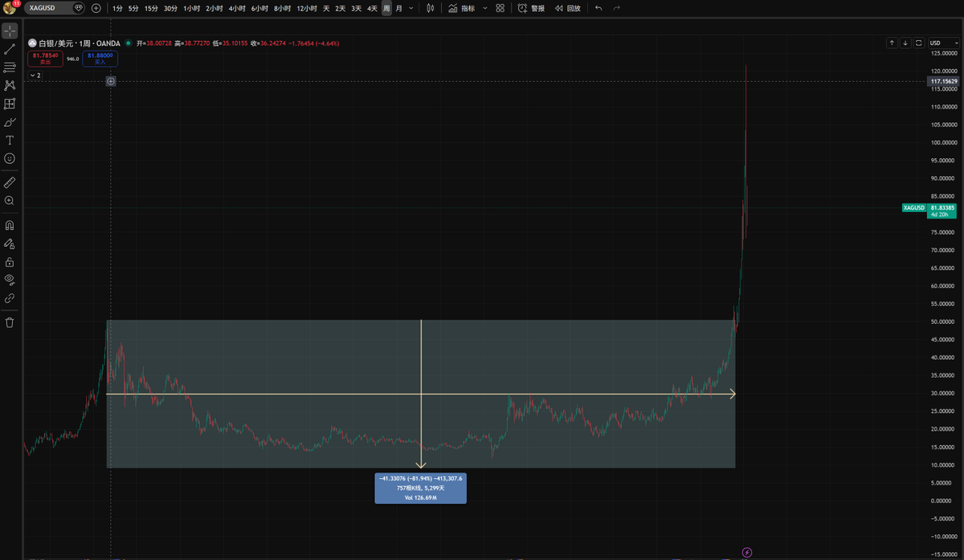Click the plus button on crosshair line
Image resolution: width=964 pixels, height=560 pixels.
111,81
